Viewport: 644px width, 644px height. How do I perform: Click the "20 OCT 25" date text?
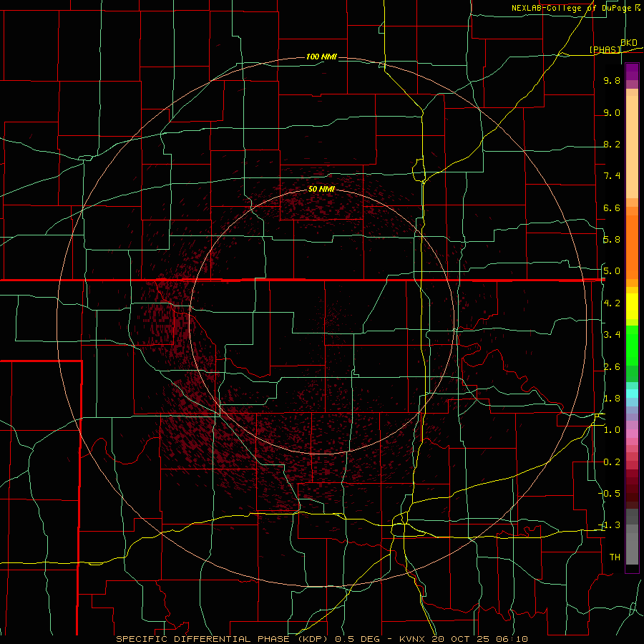(460, 639)
